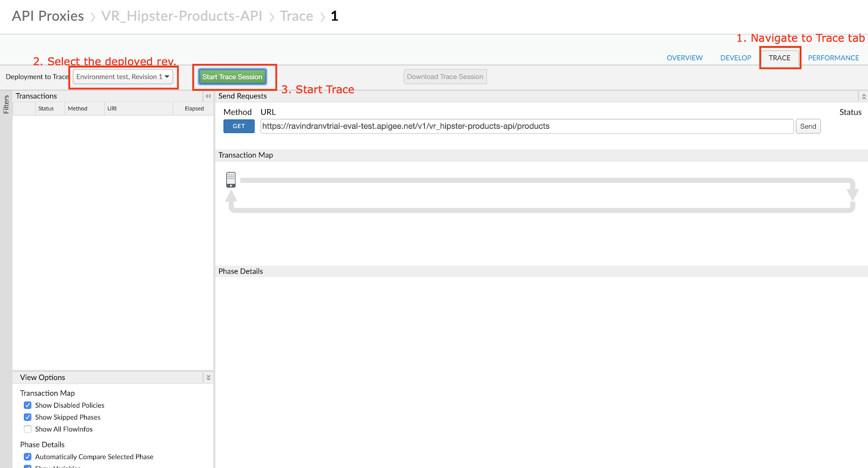Click into the request URL field
Screen dimensions: 868x468
pos(527,127)
